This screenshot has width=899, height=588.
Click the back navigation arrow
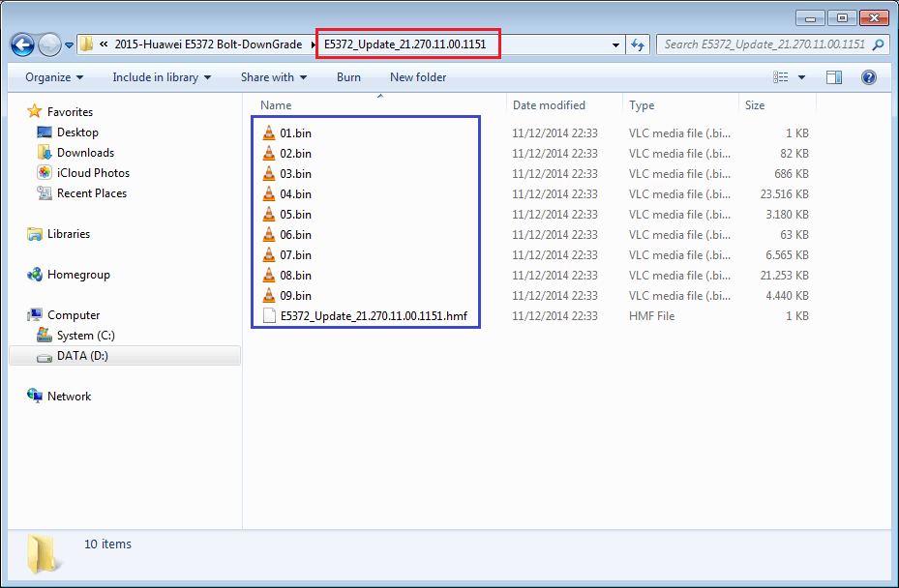tap(21, 44)
